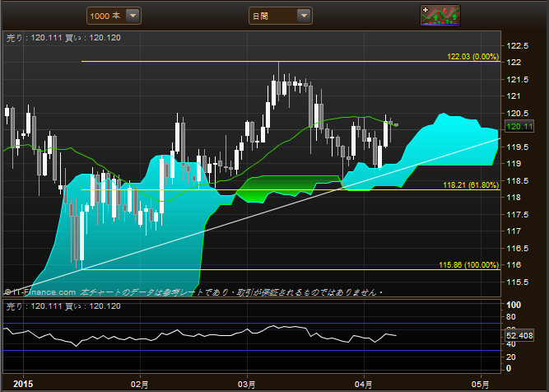Click the 117.5 price axis label
Viewport: 549px width, 392px height.
click(x=518, y=215)
